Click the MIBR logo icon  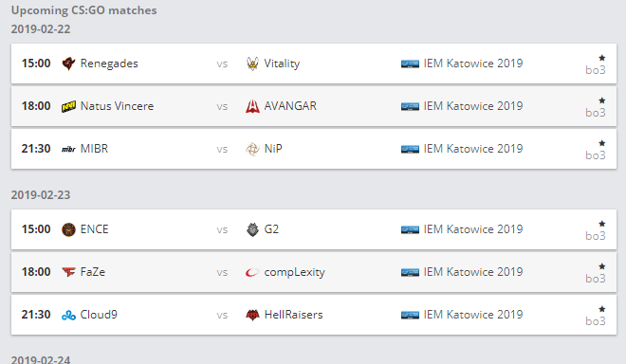tap(68, 149)
